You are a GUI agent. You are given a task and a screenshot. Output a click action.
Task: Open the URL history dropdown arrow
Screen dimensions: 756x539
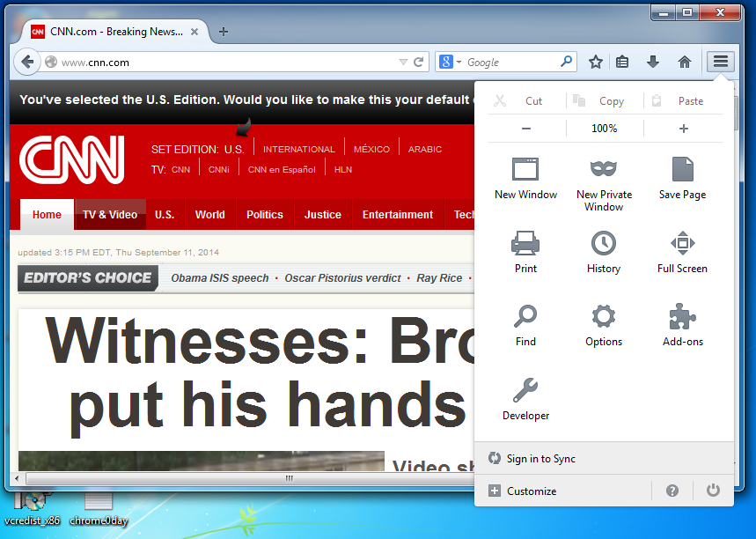click(403, 62)
